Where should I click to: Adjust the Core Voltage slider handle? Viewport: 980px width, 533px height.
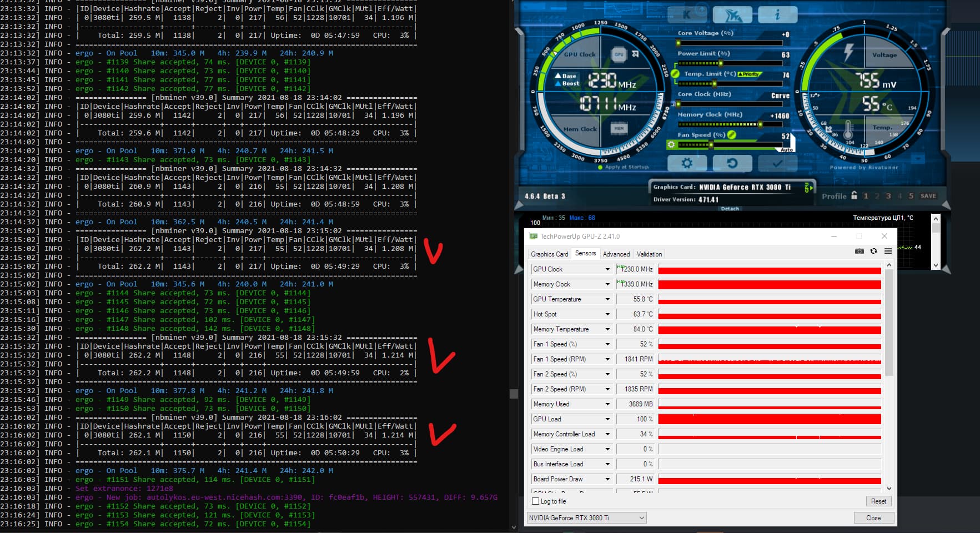coord(678,43)
